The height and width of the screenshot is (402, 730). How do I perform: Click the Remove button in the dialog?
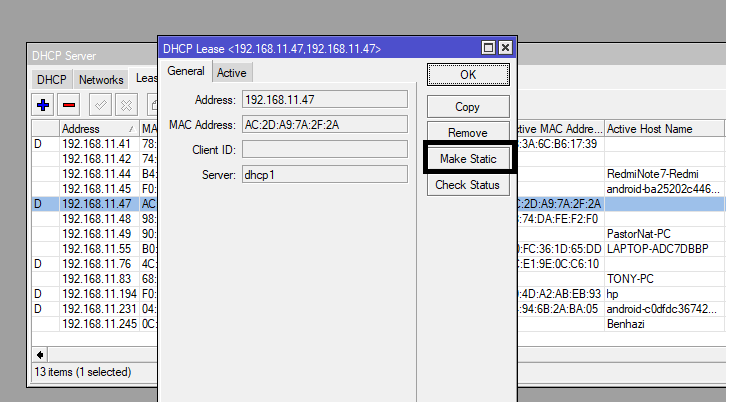[467, 133]
